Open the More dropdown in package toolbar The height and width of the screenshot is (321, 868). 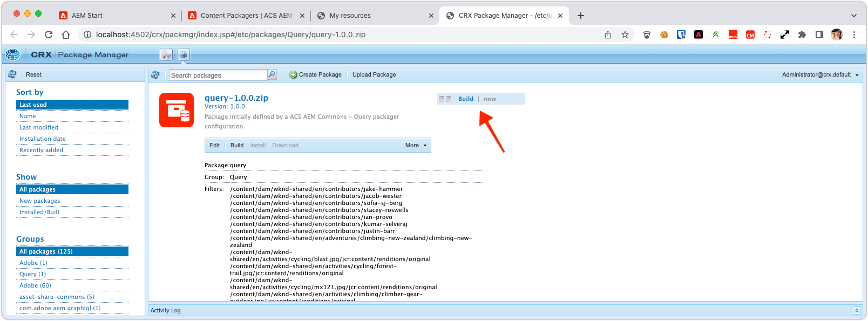pyautogui.click(x=416, y=145)
